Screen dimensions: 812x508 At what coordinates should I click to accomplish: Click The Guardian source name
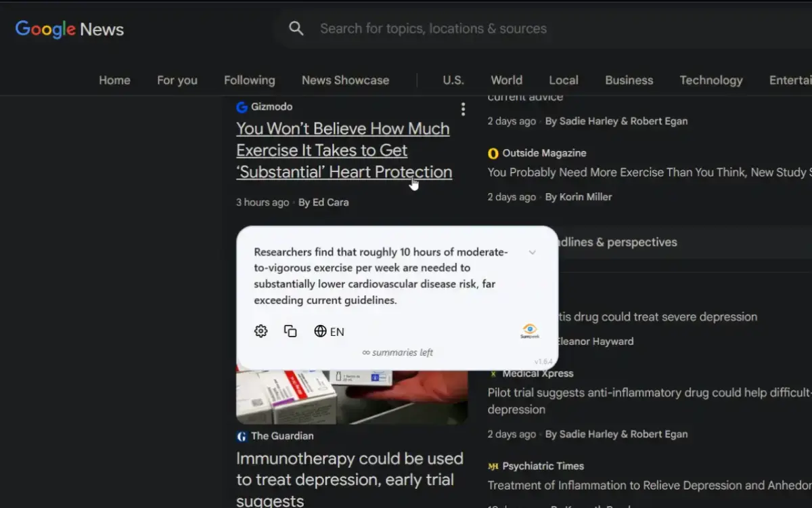pos(283,436)
